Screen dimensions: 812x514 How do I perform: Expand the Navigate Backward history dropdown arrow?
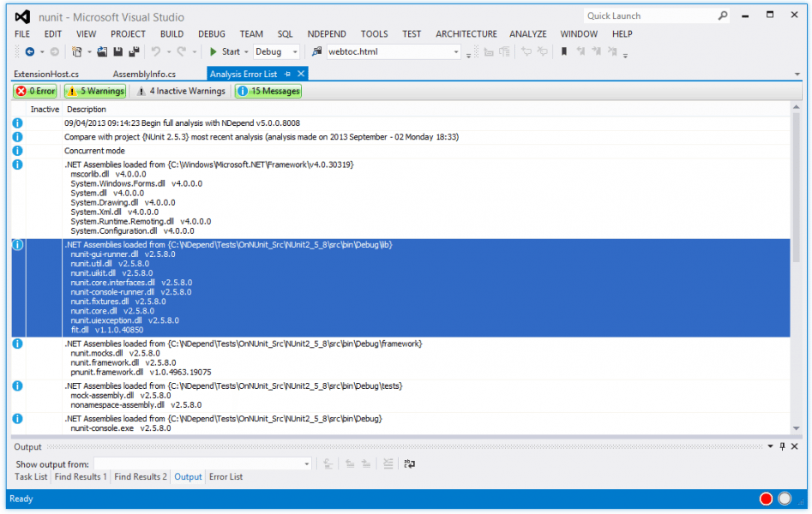(43, 51)
